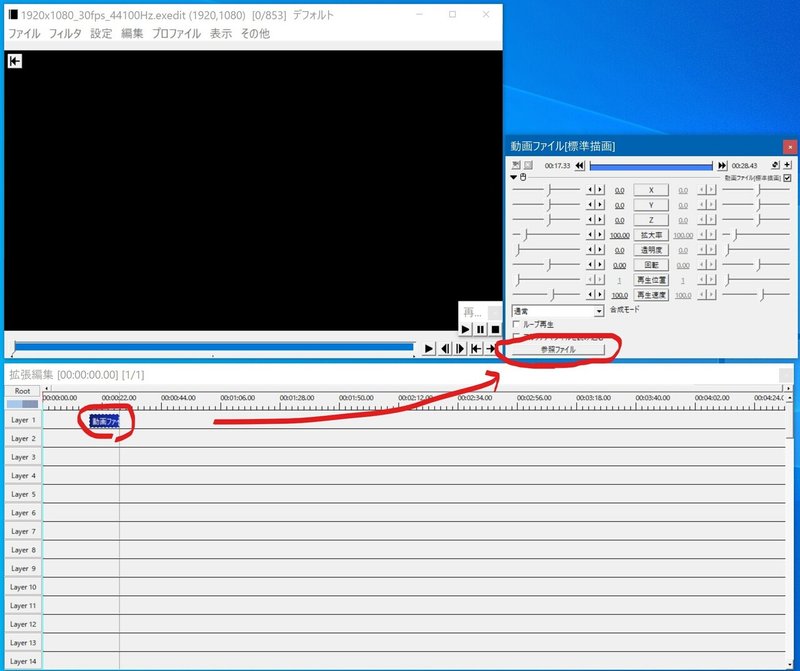The width and height of the screenshot is (800, 671).
Task: Click pause in the small 再… playback window
Action: [480, 330]
